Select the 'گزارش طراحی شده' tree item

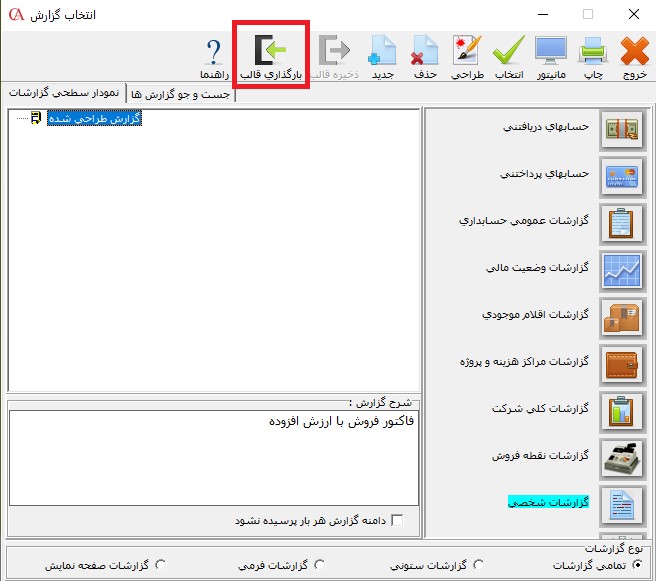tap(95, 119)
